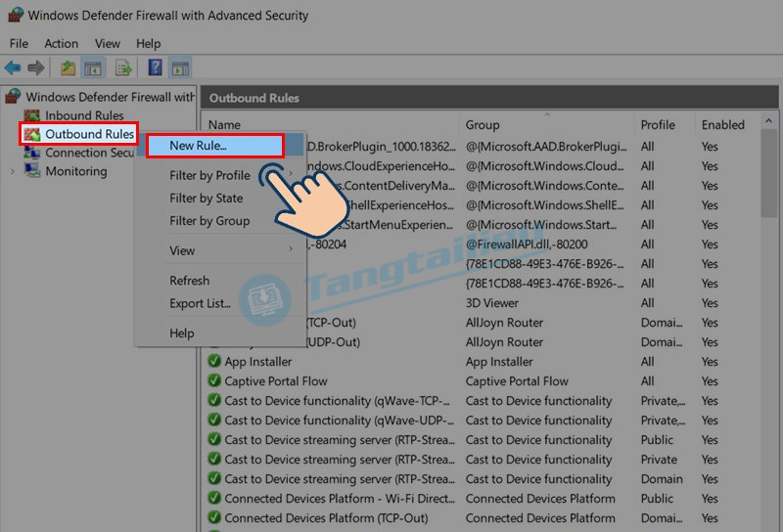Viewport: 783px width, 532px height.
Task: Click the Outbound Rules tree icon
Action: pos(32,134)
